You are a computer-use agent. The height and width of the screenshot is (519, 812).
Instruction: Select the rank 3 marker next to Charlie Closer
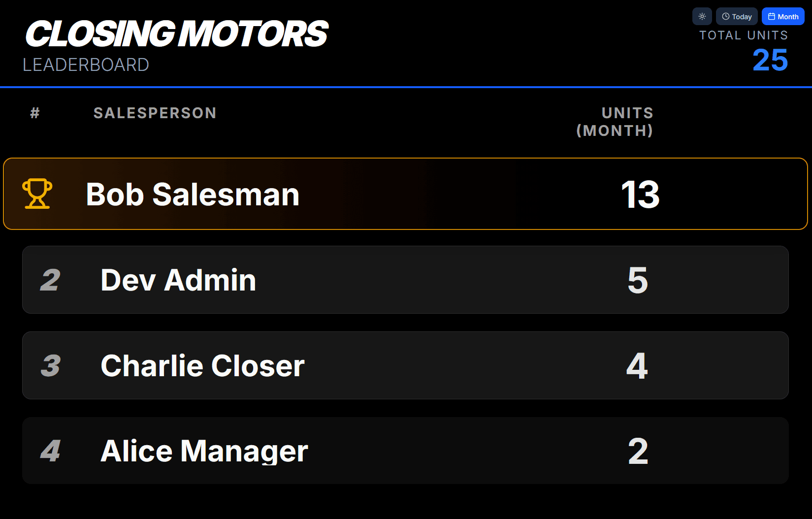(x=50, y=365)
